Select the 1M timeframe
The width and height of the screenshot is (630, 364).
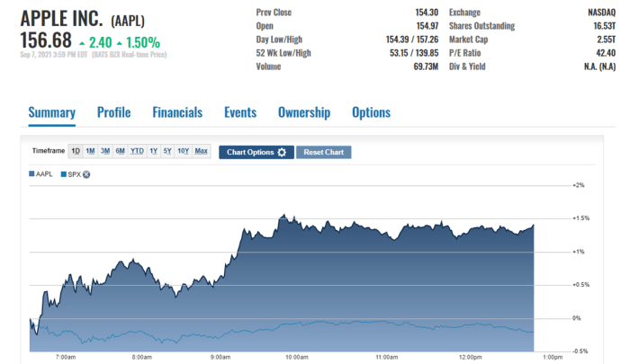click(x=90, y=151)
